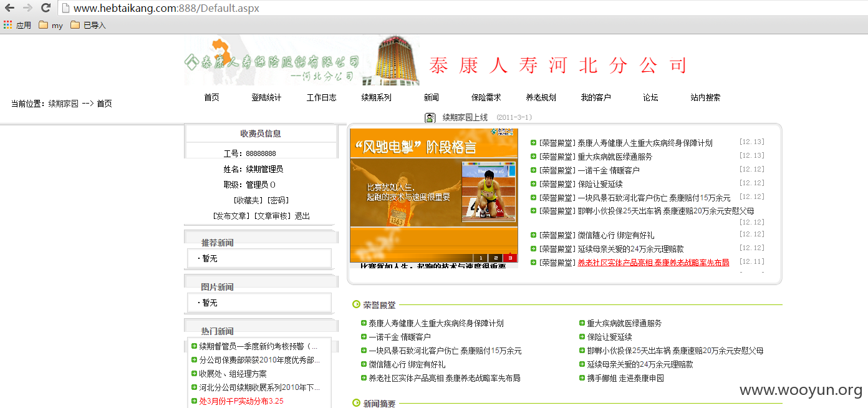Reload the page with the refresh icon

pos(46,8)
